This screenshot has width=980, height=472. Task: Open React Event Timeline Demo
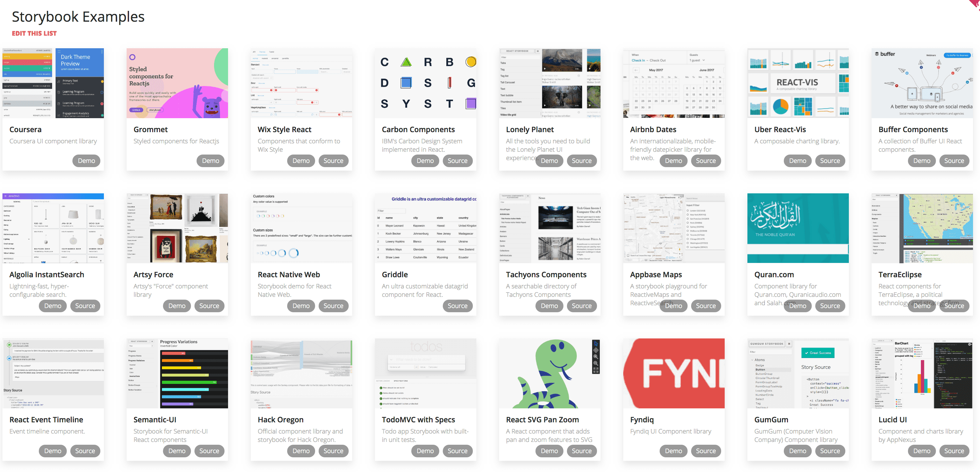(x=53, y=451)
